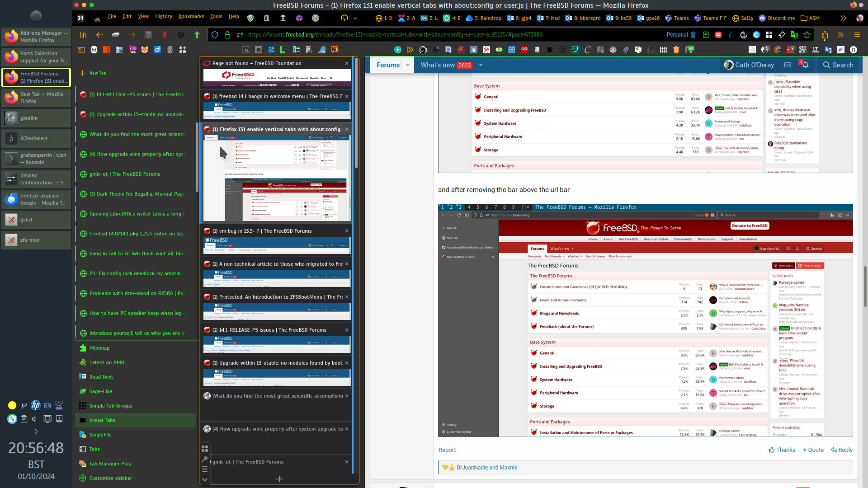Image resolution: width=868 pixels, height=488 pixels.
Task: Open the conversations envelope icon
Action: click(788, 65)
